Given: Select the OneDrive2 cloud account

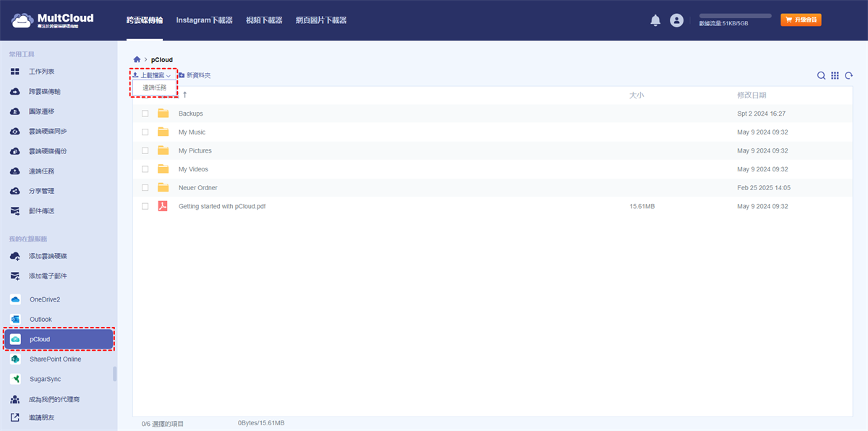Looking at the screenshot, I should [x=45, y=299].
